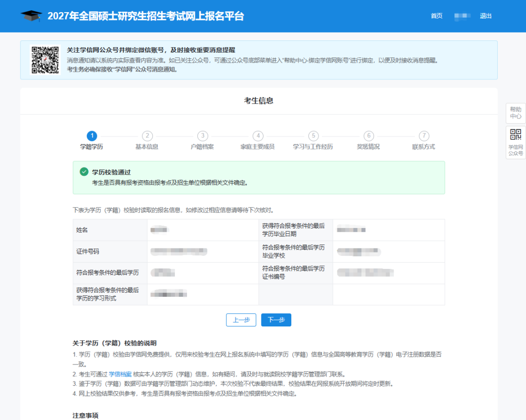Click the 注意事项 heading
This screenshot has width=526, height=420.
click(x=86, y=416)
